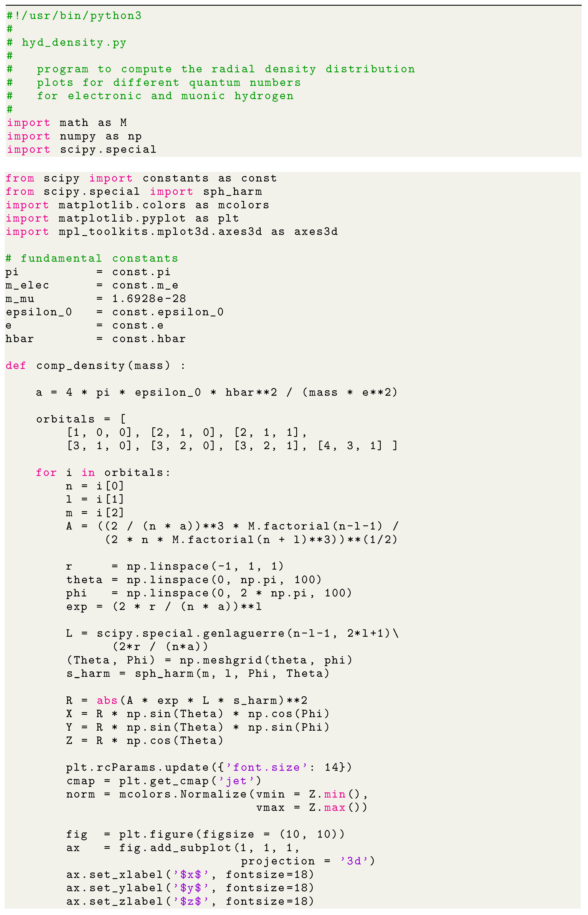Click the line starting 'phi = np.linspace'
The width and height of the screenshot is (588, 915).
tap(209, 593)
